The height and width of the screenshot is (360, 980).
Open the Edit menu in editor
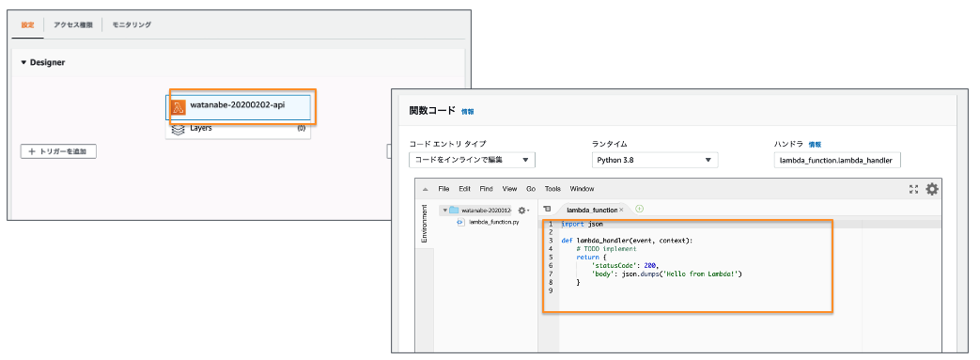(x=464, y=189)
